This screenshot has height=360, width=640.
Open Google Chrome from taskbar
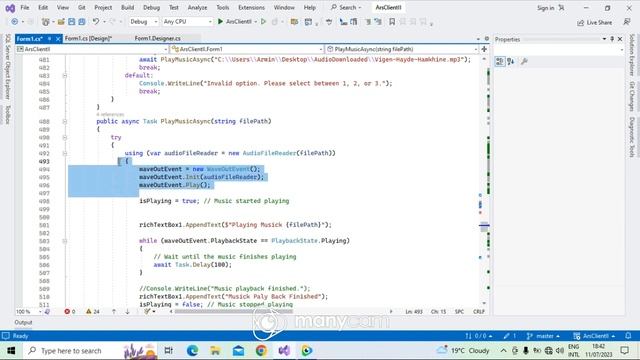(261, 351)
